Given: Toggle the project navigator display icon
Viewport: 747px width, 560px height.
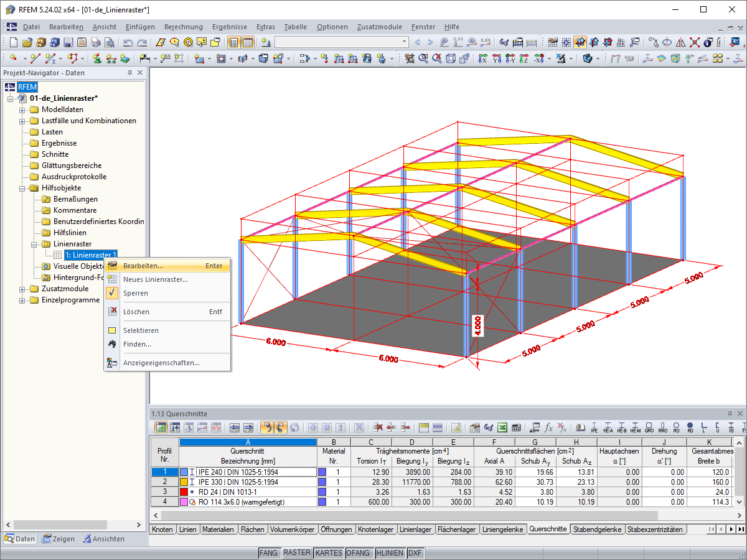Looking at the screenshot, I should click(x=234, y=42).
